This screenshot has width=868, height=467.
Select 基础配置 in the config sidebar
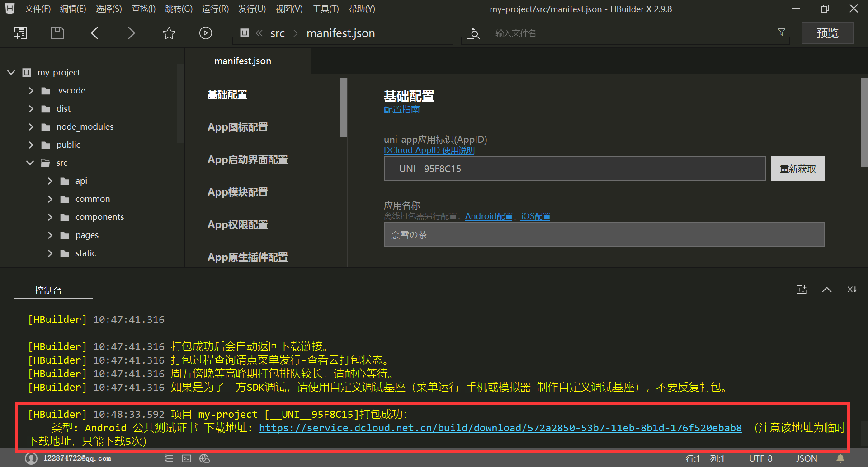click(227, 94)
